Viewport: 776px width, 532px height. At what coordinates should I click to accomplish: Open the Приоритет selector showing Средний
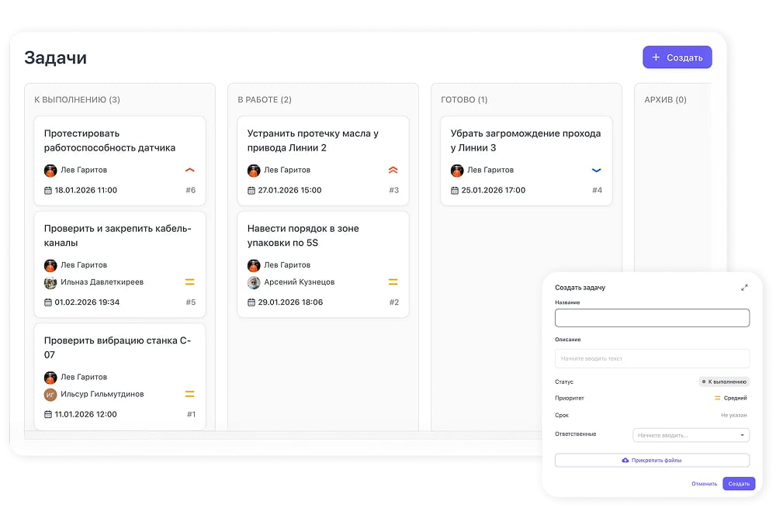point(731,398)
